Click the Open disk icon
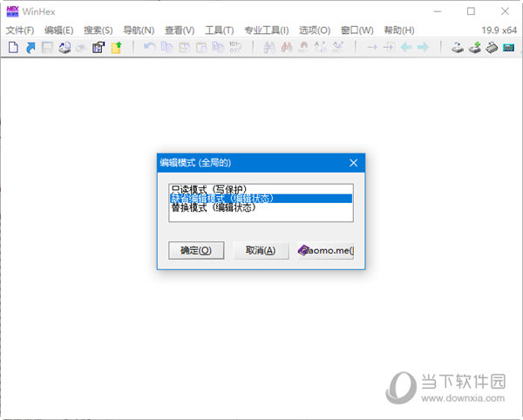Viewport: 523px width, 420px height. [458, 47]
